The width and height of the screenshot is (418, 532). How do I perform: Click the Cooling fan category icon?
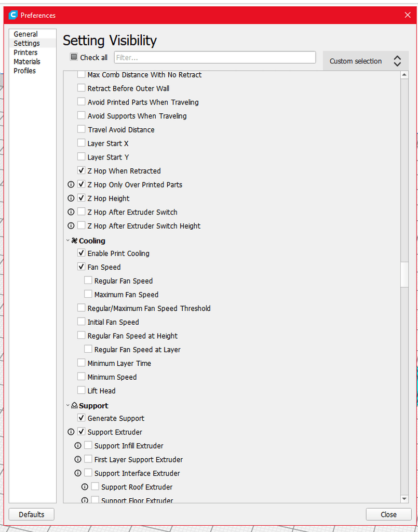click(75, 241)
